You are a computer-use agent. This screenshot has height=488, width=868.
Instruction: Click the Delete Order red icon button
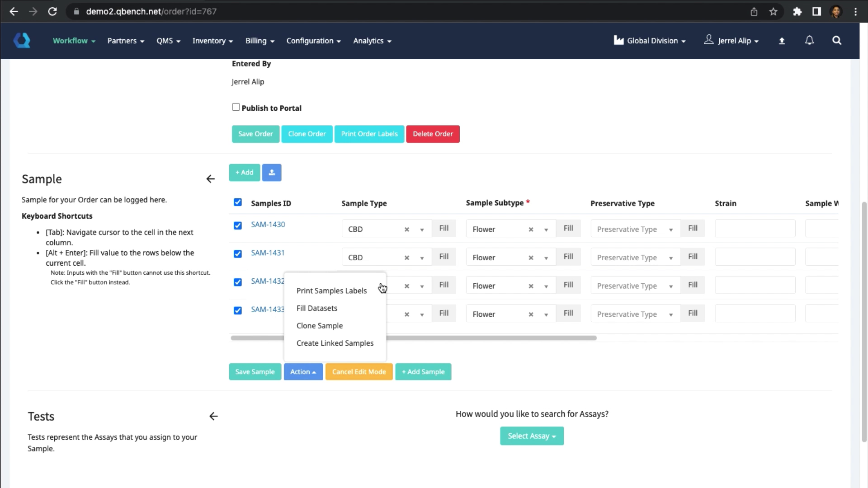coord(434,133)
